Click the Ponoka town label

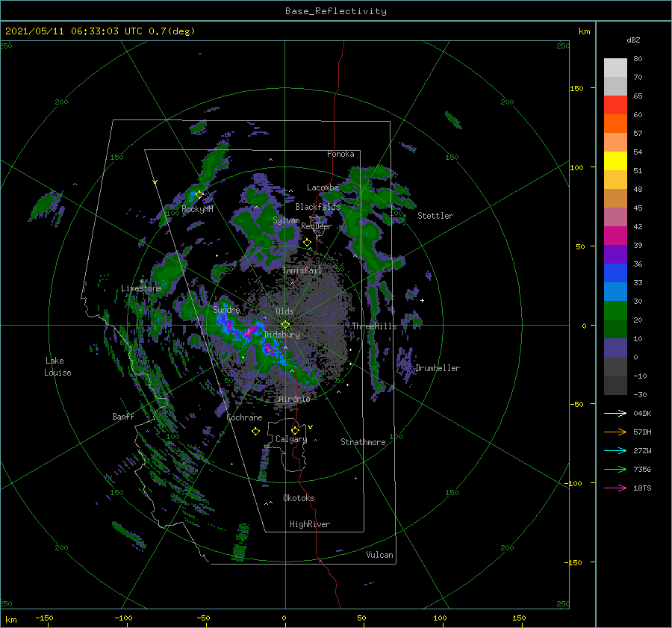tap(340, 154)
